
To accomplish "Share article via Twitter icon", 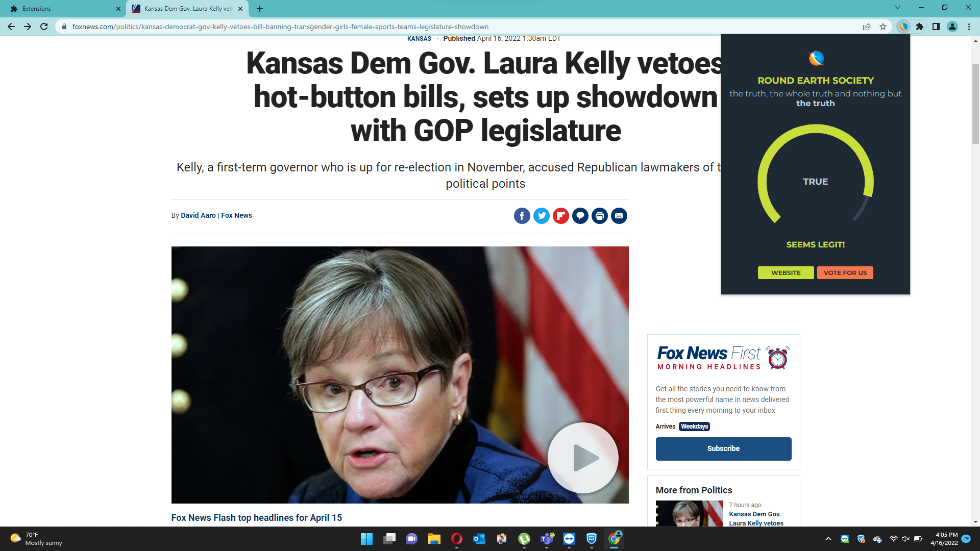I will (x=542, y=216).
